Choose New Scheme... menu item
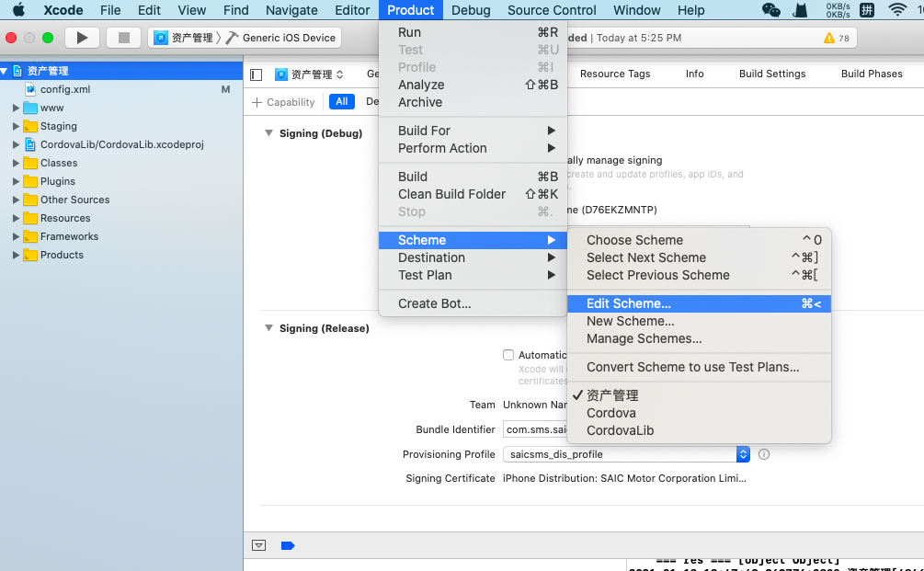This screenshot has height=571, width=924. 699,321
